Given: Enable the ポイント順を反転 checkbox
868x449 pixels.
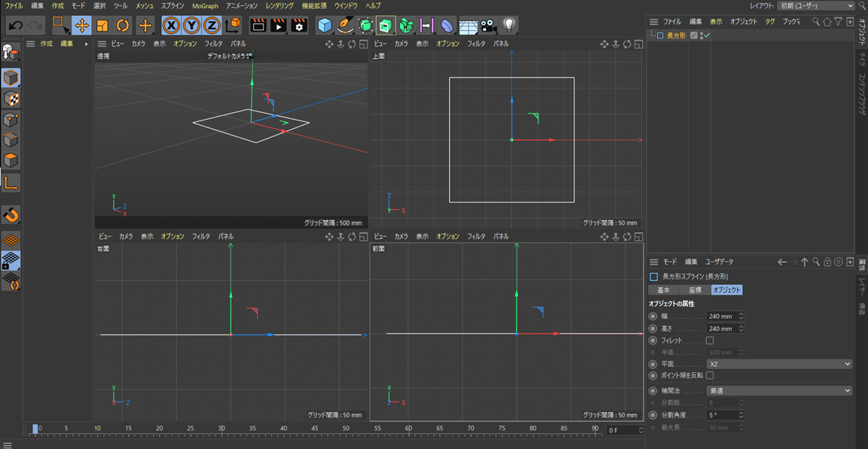Looking at the screenshot, I should pos(710,375).
